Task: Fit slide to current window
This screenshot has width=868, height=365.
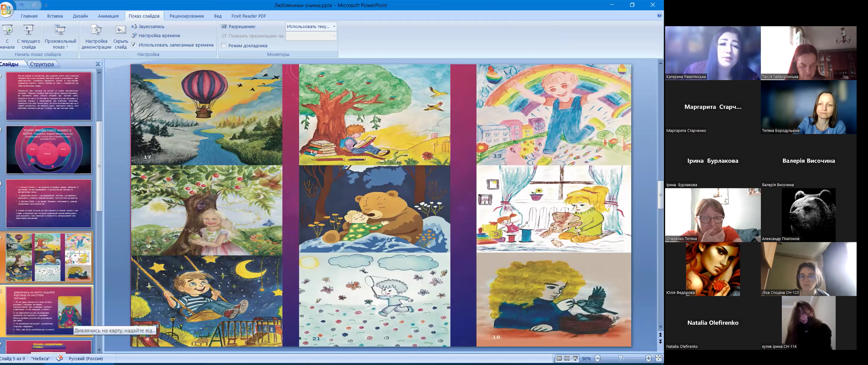Action: pyautogui.click(x=658, y=359)
